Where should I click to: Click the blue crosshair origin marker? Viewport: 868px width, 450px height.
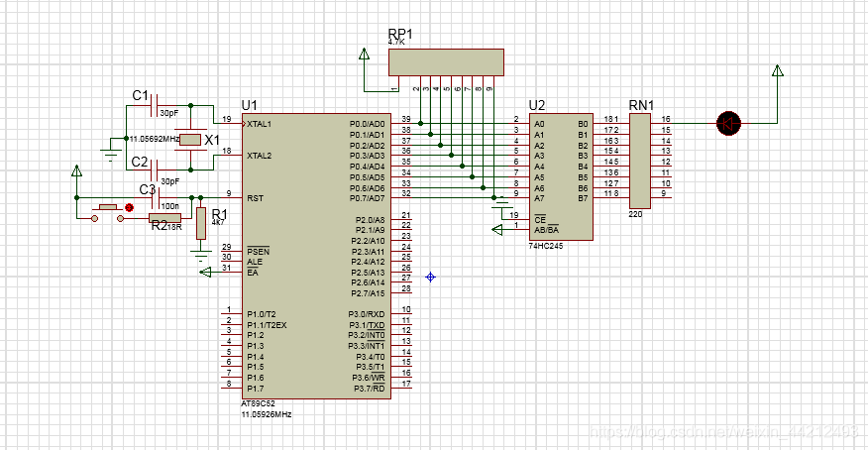point(430,277)
